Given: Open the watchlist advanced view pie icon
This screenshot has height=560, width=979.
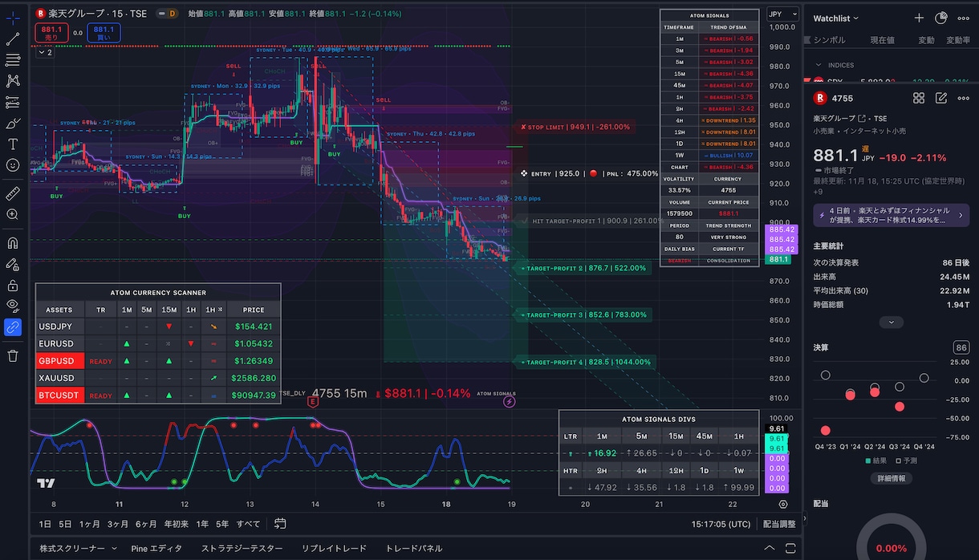Looking at the screenshot, I should click(x=941, y=18).
